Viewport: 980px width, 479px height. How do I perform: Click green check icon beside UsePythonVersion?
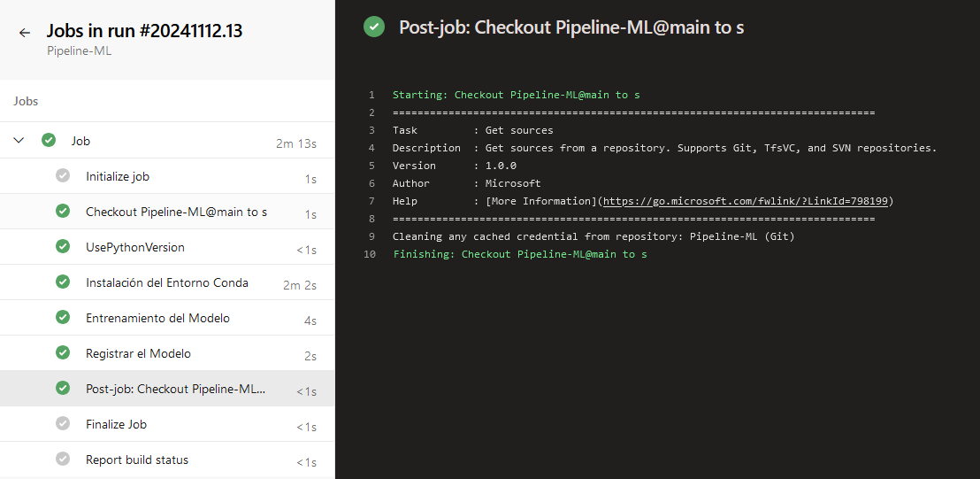click(63, 247)
